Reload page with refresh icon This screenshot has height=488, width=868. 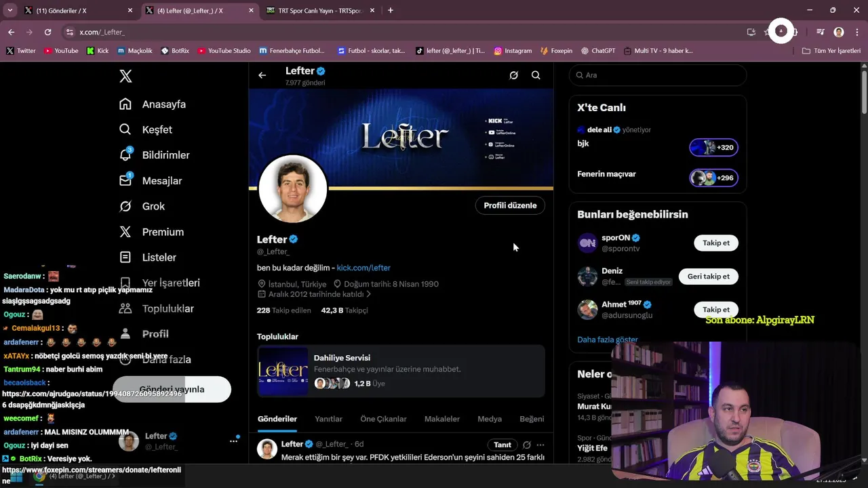click(47, 32)
